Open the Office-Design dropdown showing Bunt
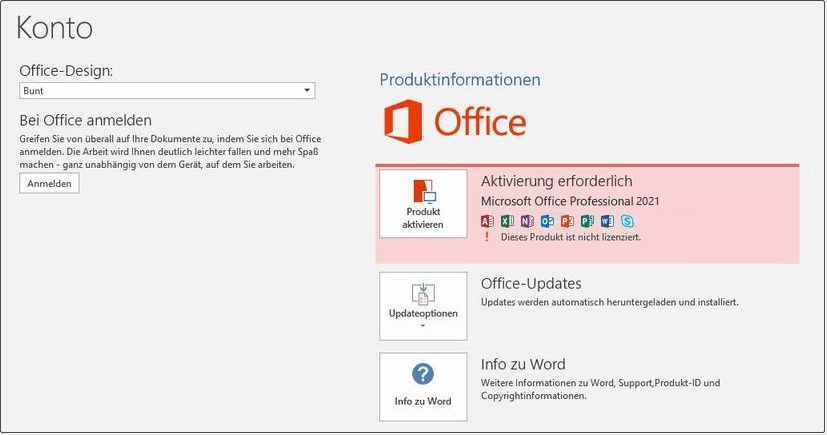The image size is (827, 435). pos(167,91)
